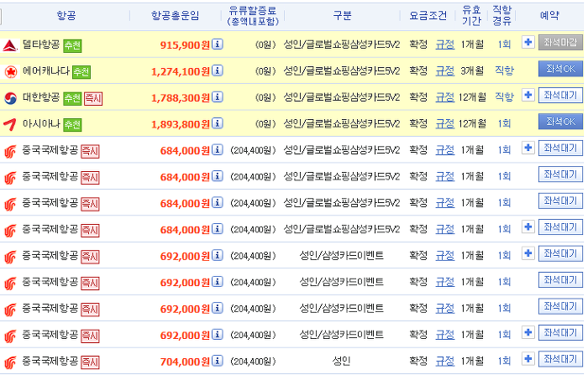Click the green 추천 badge next to 델타항공

tap(72, 45)
